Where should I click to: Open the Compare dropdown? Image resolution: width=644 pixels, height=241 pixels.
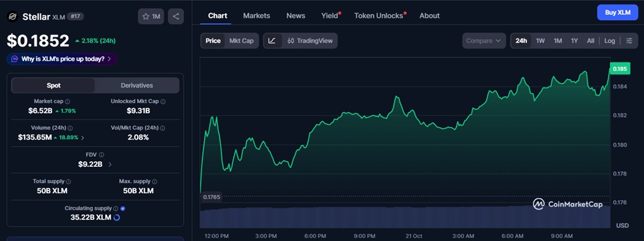[x=484, y=41]
